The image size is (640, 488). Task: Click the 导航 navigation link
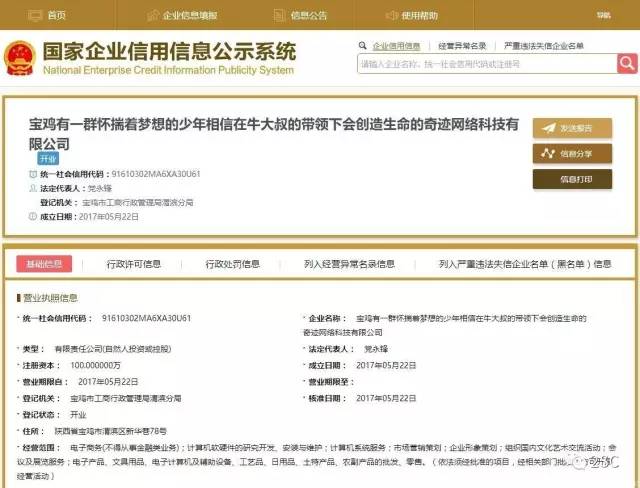pyautogui.click(x=602, y=15)
